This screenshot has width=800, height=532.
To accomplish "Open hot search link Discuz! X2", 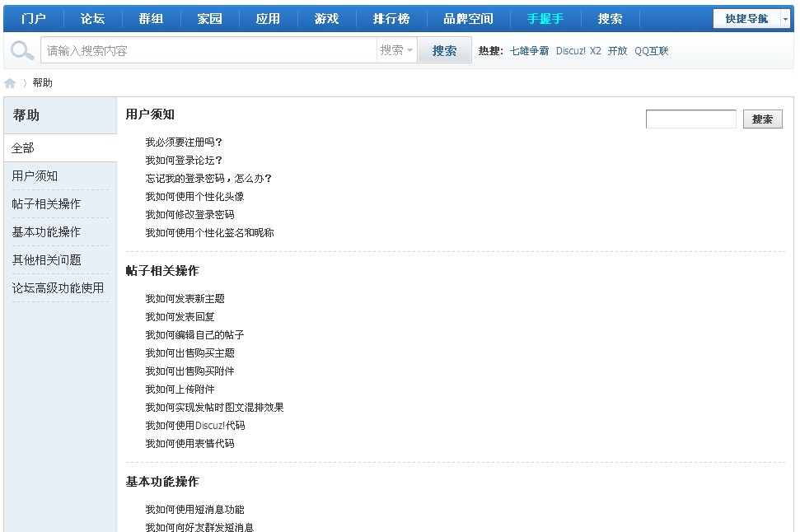I will click(578, 51).
